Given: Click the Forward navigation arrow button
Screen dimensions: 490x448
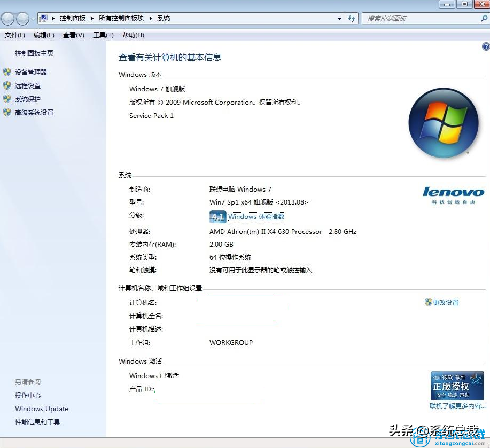Looking at the screenshot, I should (22, 19).
